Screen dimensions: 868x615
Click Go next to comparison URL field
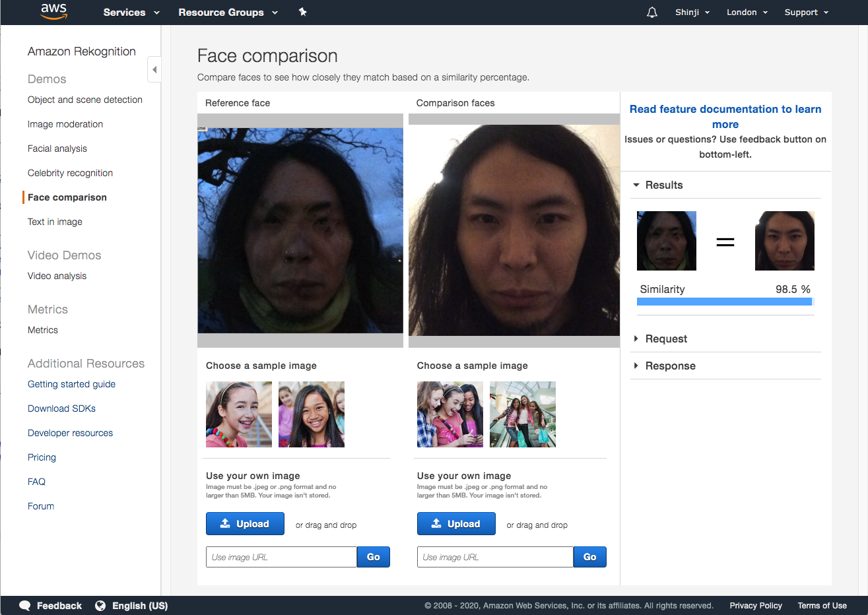click(590, 557)
